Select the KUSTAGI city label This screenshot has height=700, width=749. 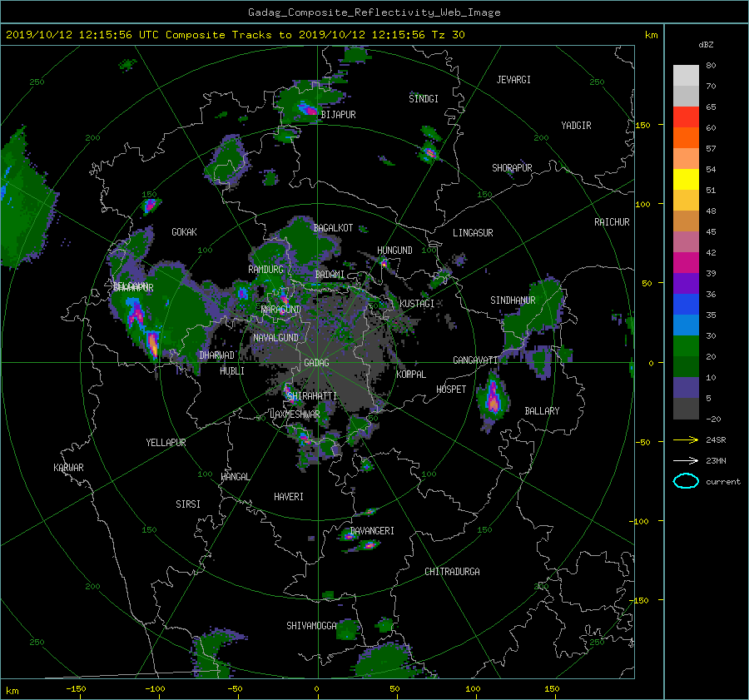pyautogui.click(x=417, y=304)
